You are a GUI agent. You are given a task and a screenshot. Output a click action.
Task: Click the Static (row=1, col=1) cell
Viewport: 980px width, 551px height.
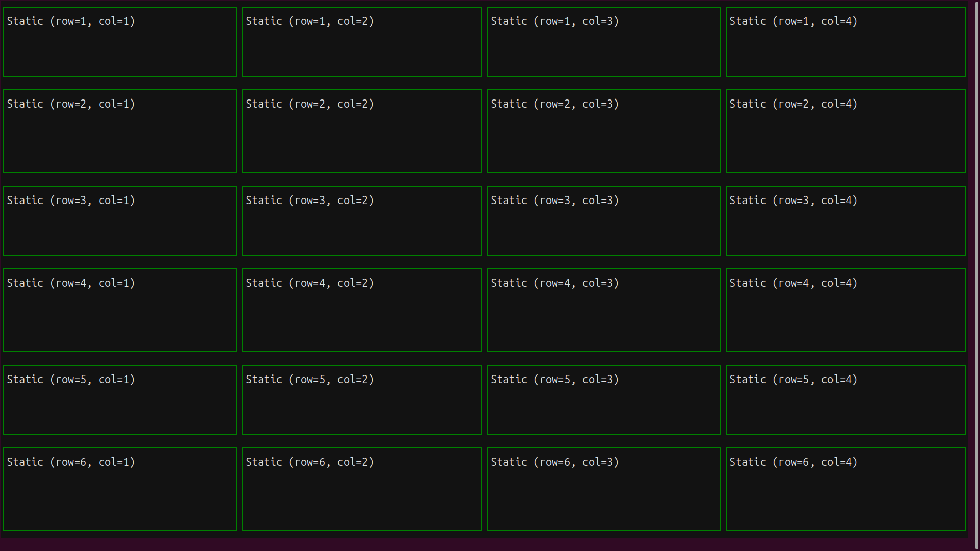(119, 41)
